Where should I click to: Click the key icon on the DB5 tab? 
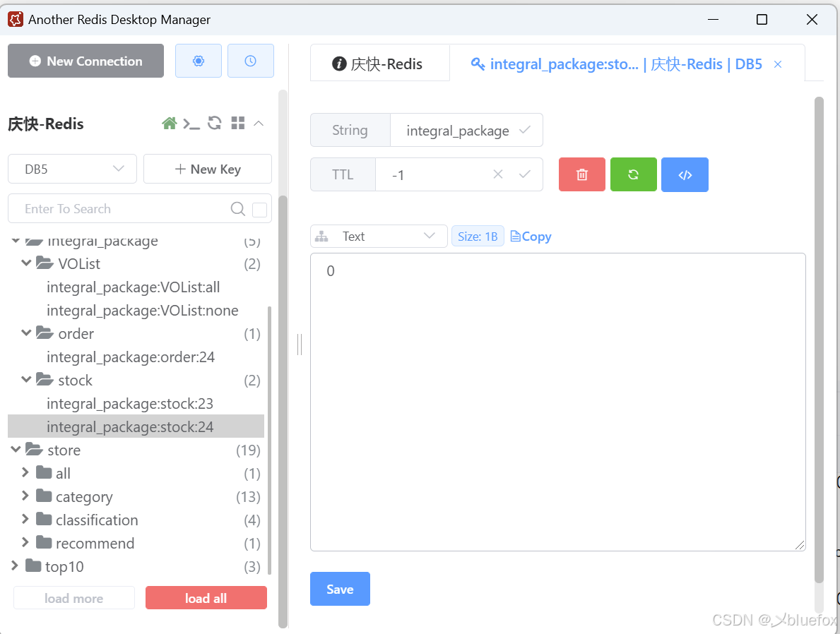478,64
